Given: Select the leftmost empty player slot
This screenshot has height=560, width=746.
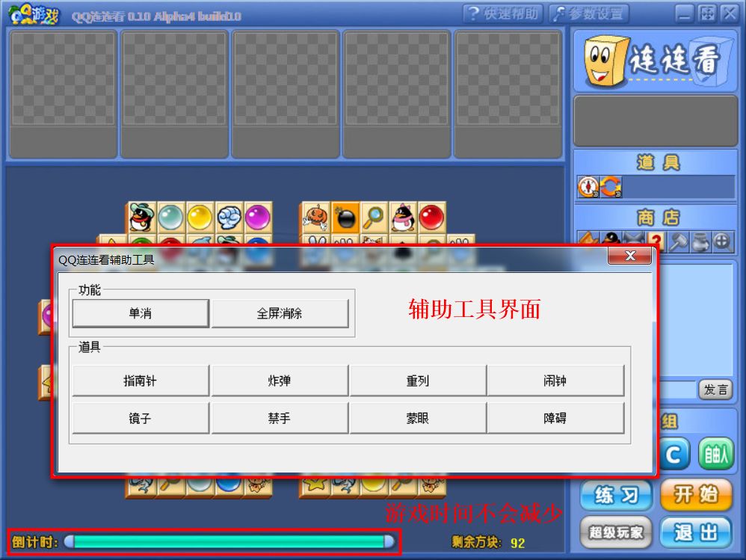Looking at the screenshot, I should point(64,94).
